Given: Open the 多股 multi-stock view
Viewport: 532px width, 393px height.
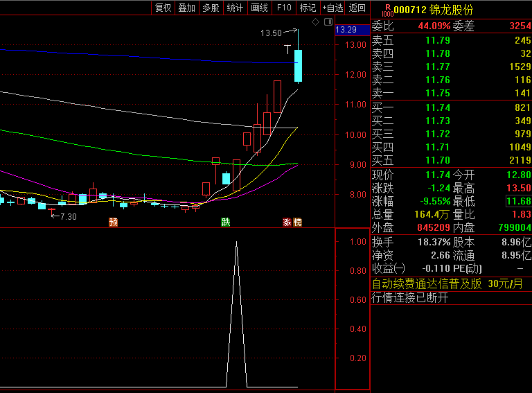Looking at the screenshot, I should coord(211,8).
